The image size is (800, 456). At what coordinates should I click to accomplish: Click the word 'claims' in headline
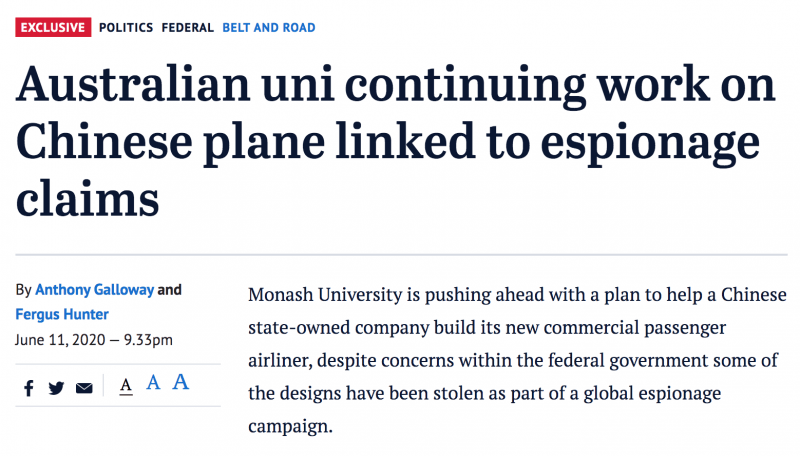click(x=87, y=199)
